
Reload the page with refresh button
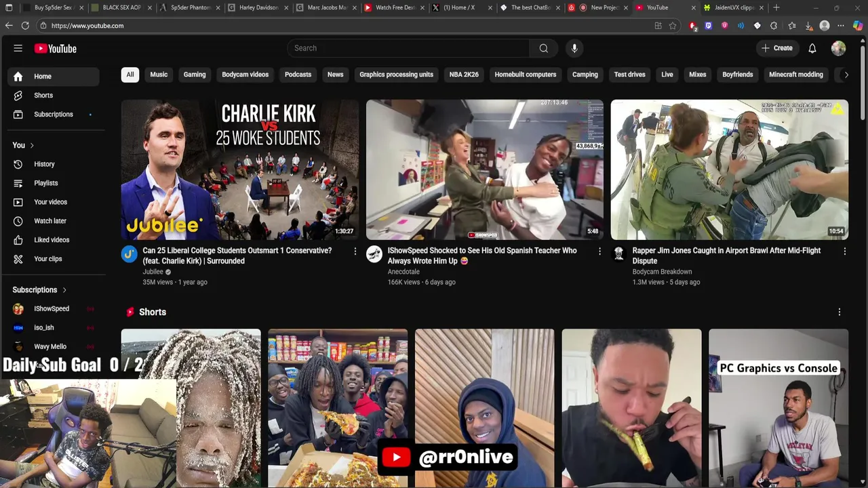25,26
